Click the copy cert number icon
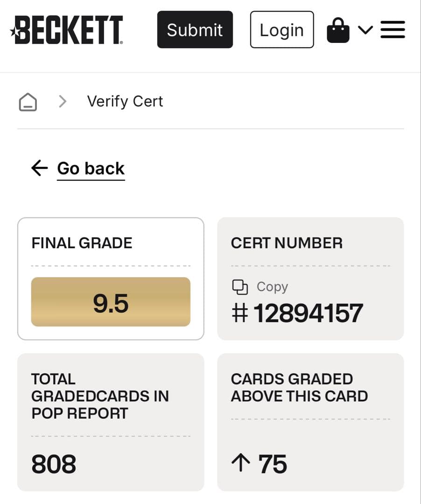Image resolution: width=421 pixels, height=504 pixels. coord(240,287)
